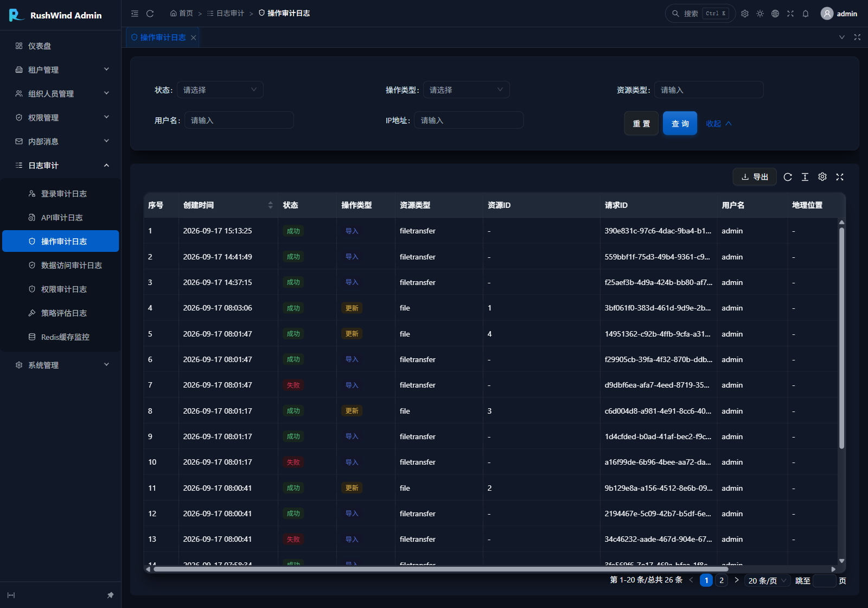This screenshot has height=608, width=868.
Task: Click the 查询 search button
Action: click(x=680, y=123)
